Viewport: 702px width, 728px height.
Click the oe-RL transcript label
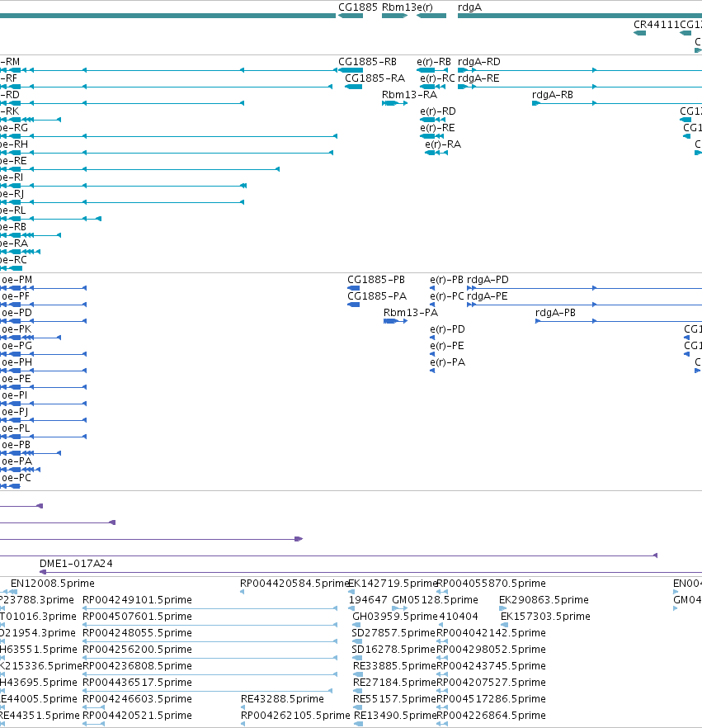(13, 210)
